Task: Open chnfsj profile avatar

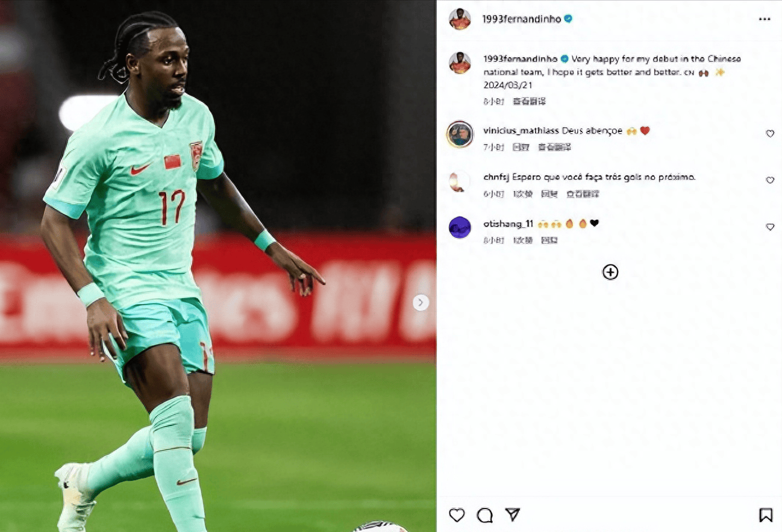Action: (460, 181)
